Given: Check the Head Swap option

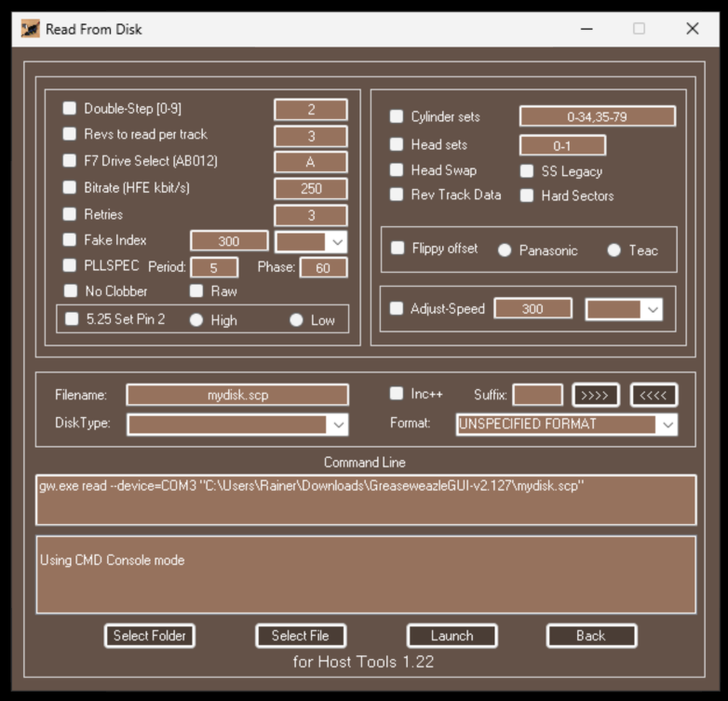Looking at the screenshot, I should [397, 170].
